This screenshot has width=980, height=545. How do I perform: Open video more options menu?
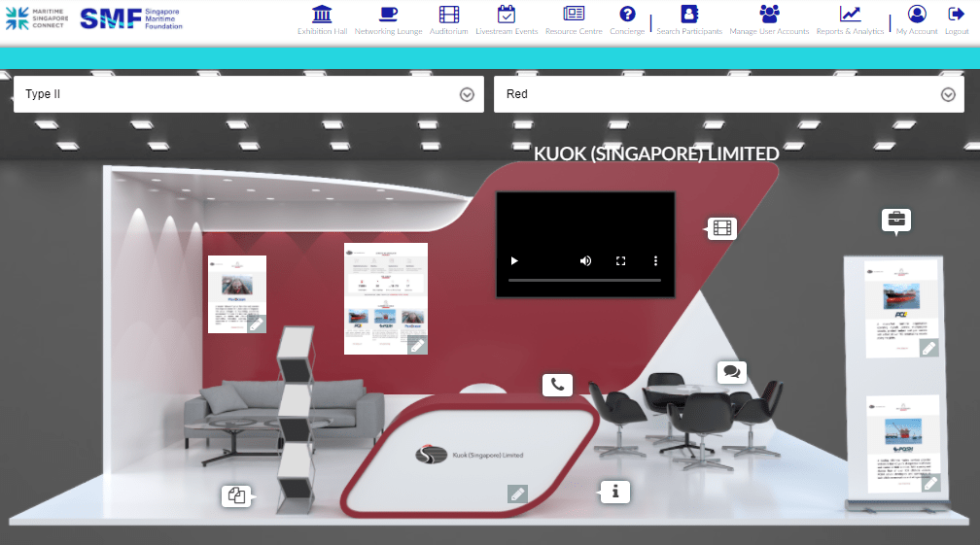pos(655,261)
